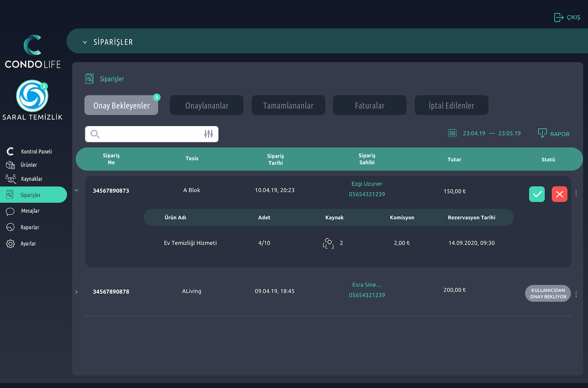Click the filter sliders icon in search box
This screenshot has height=388, width=588.
pyautogui.click(x=209, y=134)
